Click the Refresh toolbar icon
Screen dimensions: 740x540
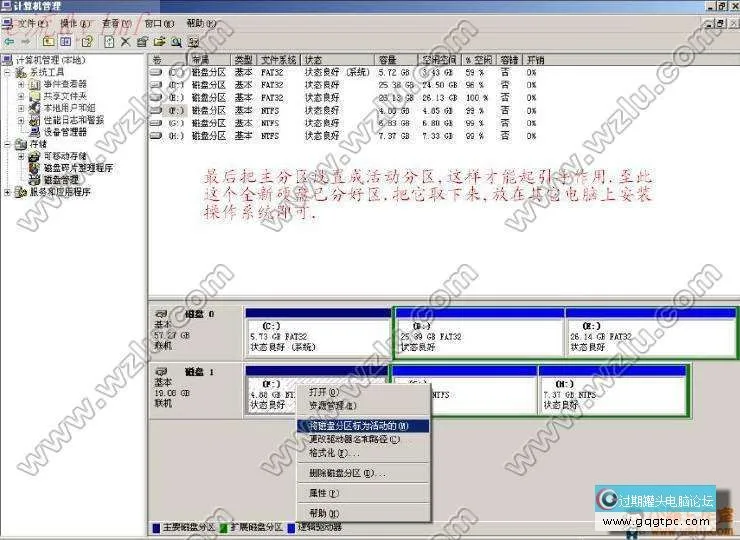[109, 42]
